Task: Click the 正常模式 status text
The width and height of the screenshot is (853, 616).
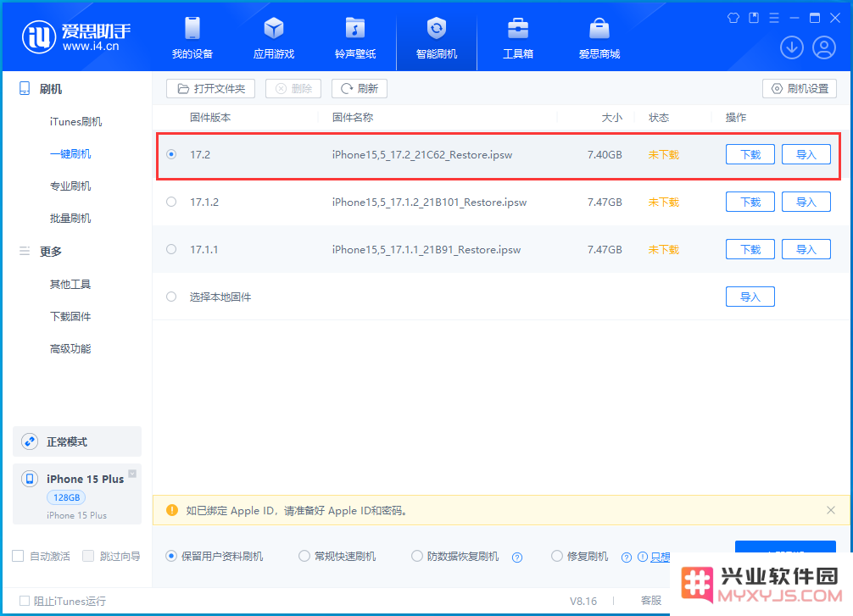Action: (67, 441)
